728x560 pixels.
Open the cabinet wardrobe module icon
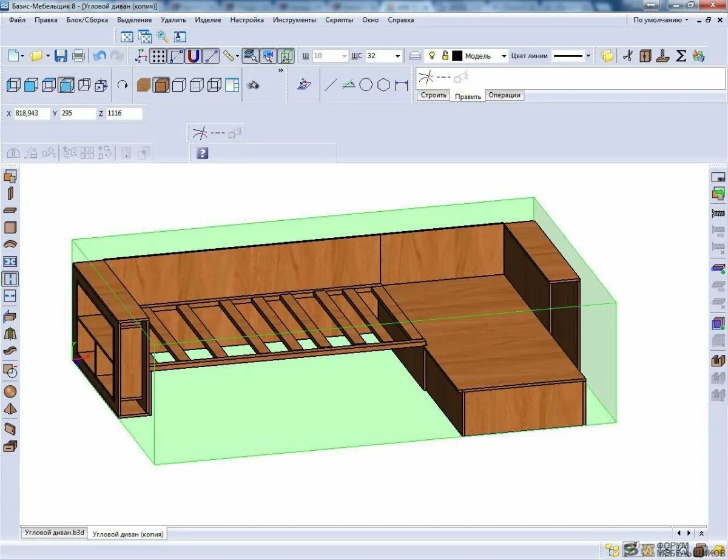tap(645, 56)
